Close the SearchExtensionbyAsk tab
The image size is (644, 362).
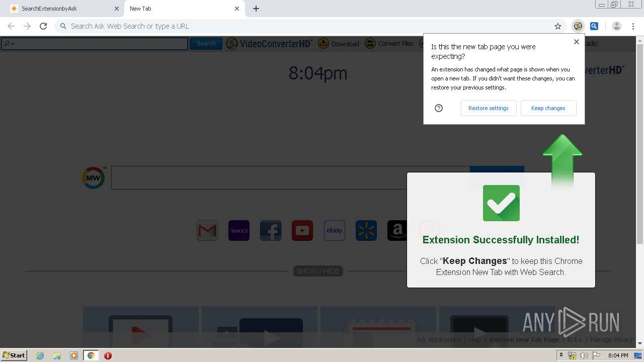pyautogui.click(x=117, y=9)
